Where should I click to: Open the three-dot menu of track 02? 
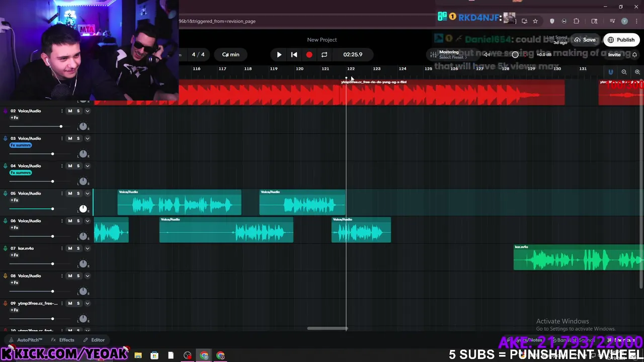[x=62, y=111]
